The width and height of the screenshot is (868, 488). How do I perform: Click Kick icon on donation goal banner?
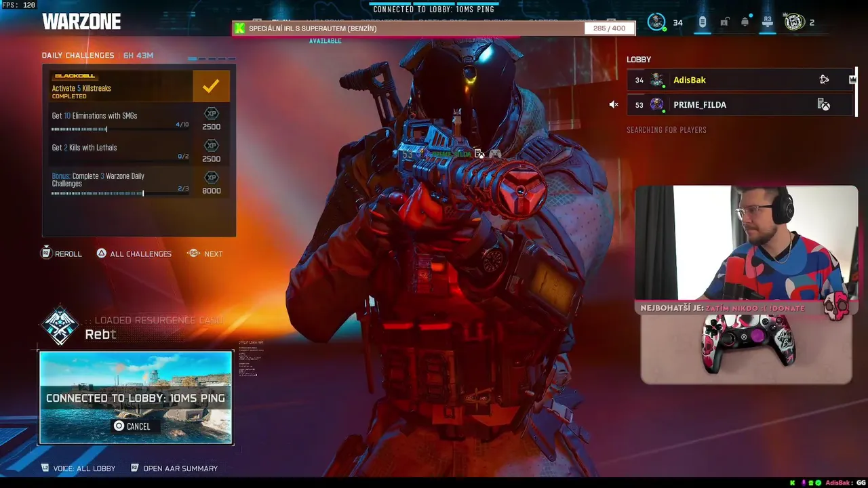tap(239, 28)
